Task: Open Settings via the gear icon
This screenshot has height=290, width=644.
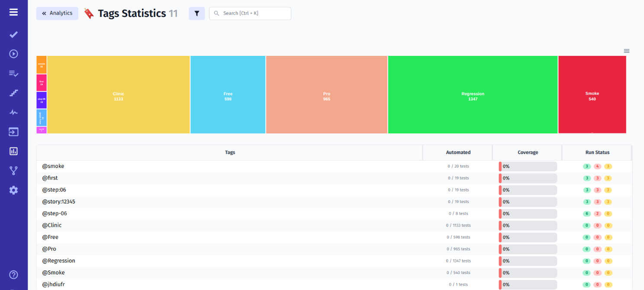Action: (x=13, y=190)
